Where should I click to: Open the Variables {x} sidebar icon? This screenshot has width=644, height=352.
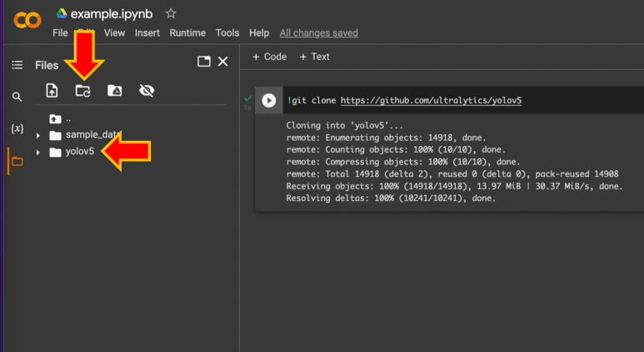[x=17, y=128]
